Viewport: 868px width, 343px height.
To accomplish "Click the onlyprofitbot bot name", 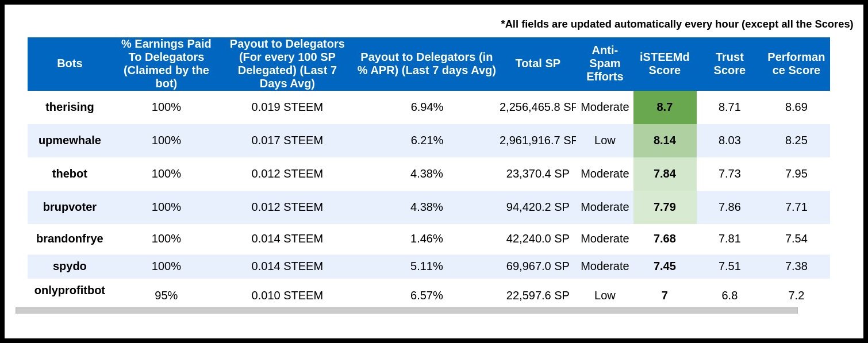I will click(x=70, y=290).
